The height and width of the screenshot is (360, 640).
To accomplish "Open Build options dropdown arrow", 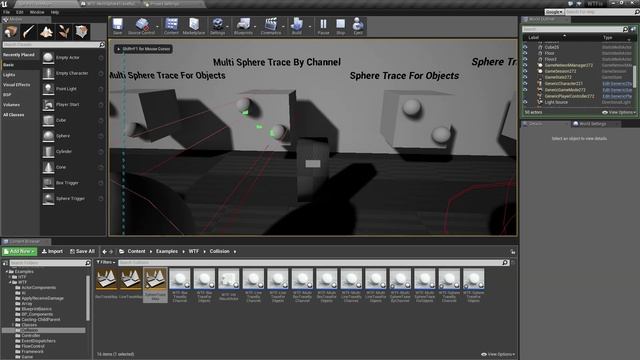I will tap(309, 27).
